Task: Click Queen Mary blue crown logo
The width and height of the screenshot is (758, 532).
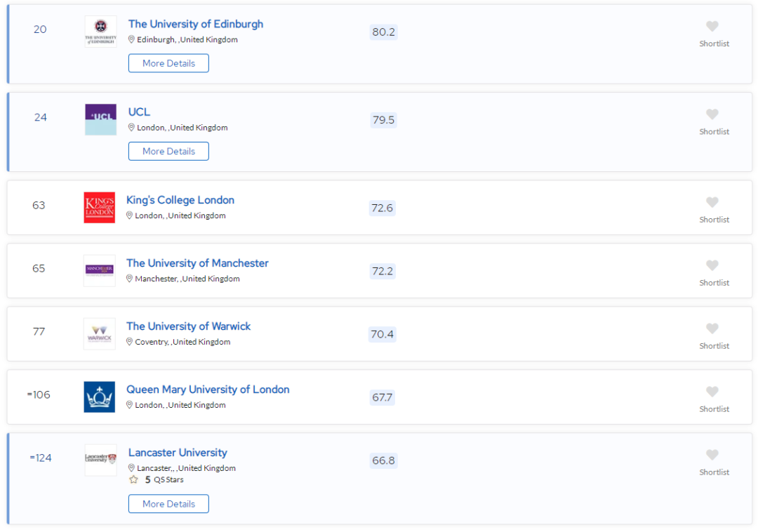Action: click(99, 397)
